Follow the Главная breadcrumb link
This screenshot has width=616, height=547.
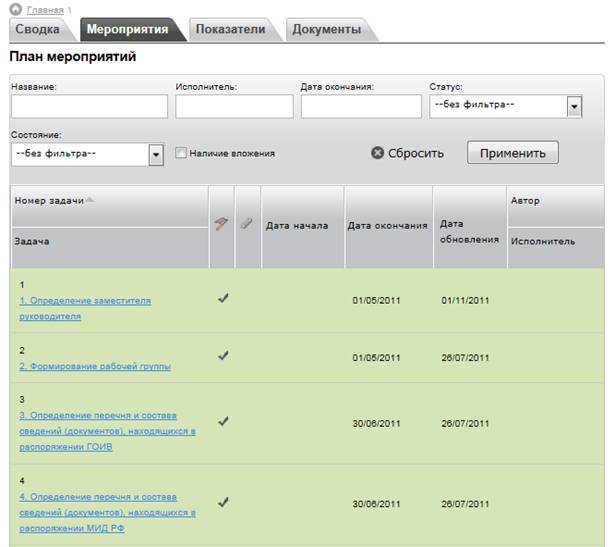pos(45,10)
